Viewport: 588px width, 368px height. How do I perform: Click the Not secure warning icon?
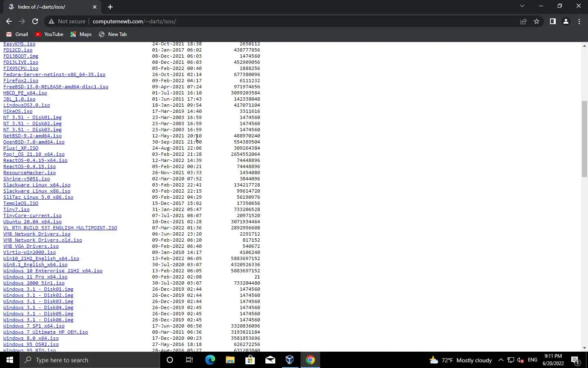pos(51,21)
